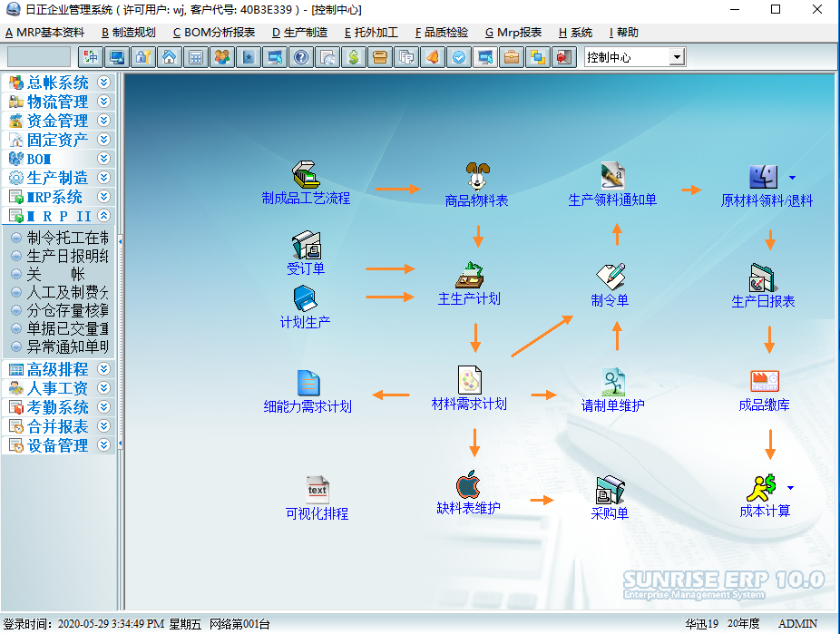
Task: Open 可视化排程 text icon
Action: click(x=317, y=490)
